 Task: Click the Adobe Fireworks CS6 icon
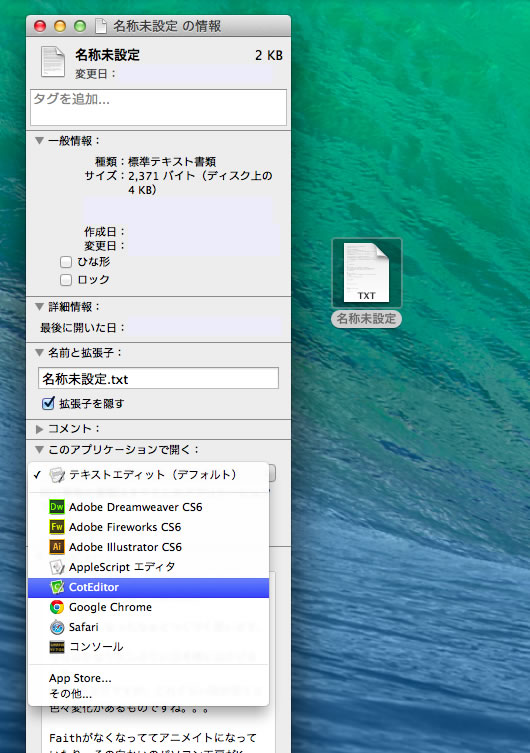pyautogui.click(x=57, y=527)
